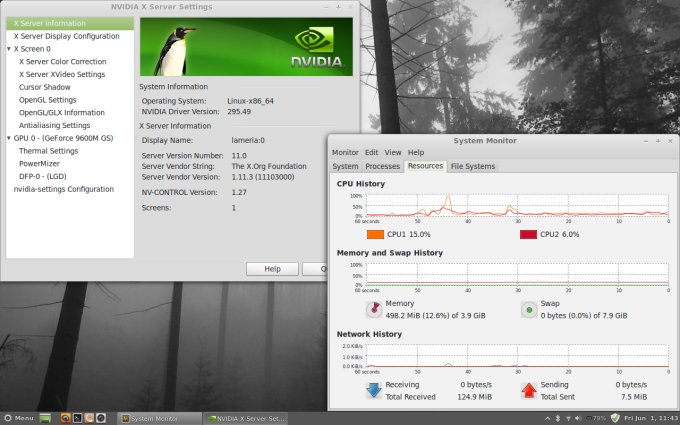Open OpenGL Settings page
Viewport: 680px width, 425px height.
(48, 100)
